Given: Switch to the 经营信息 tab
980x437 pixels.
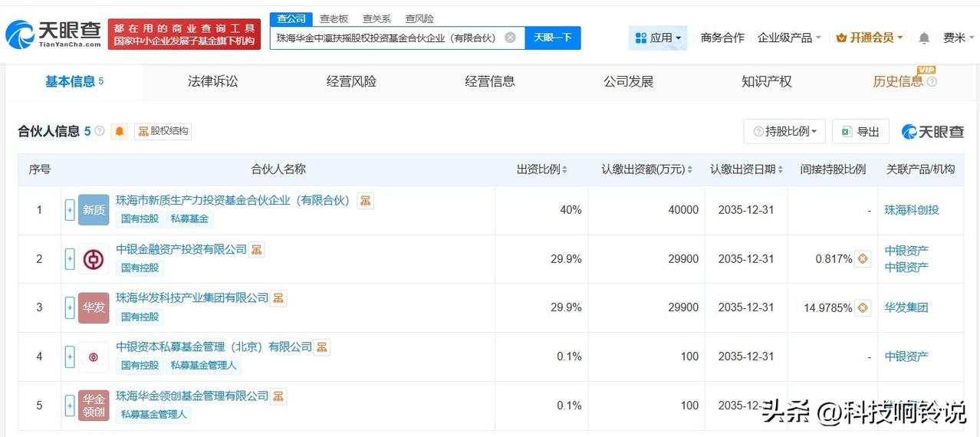Looking at the screenshot, I should click(x=490, y=81).
